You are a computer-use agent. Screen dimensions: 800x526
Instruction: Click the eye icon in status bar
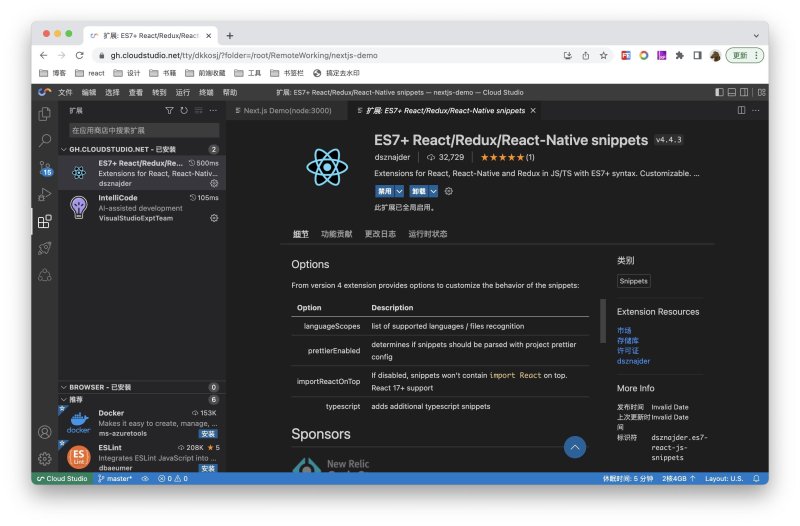[x=145, y=479]
